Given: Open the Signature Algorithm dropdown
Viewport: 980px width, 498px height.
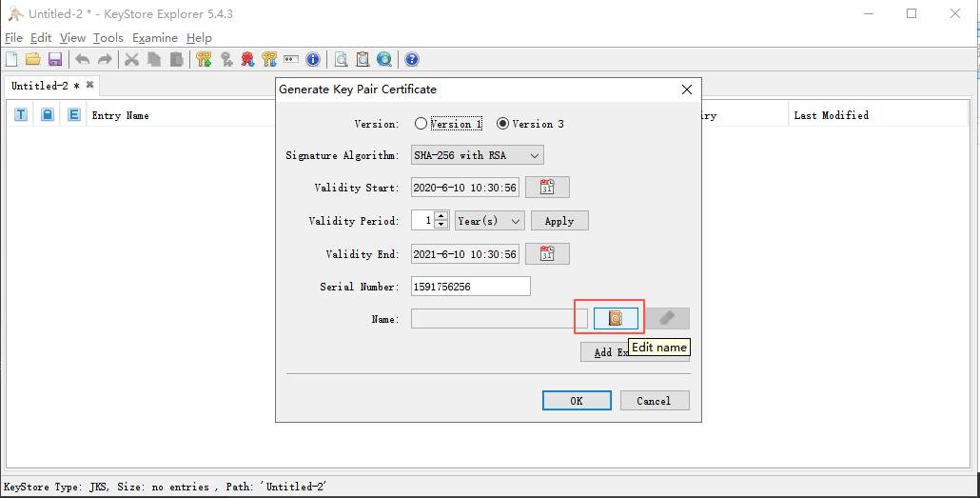Looking at the screenshot, I should pos(478,155).
